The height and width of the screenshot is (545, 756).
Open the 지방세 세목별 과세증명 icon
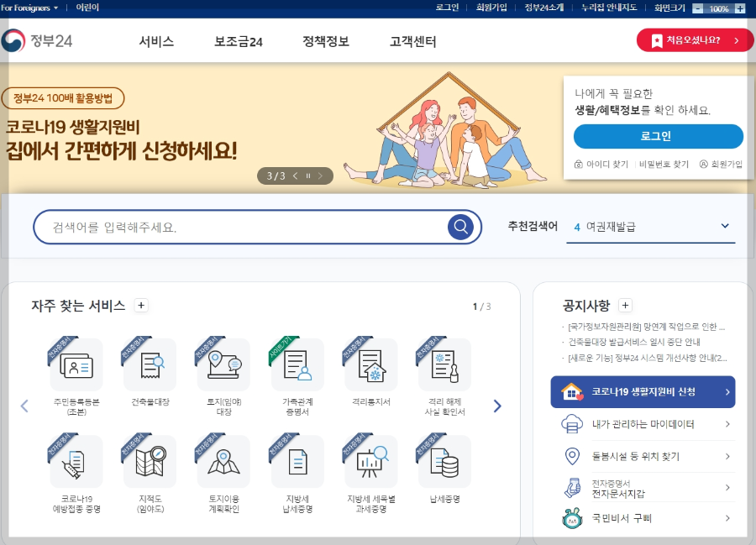tap(370, 462)
